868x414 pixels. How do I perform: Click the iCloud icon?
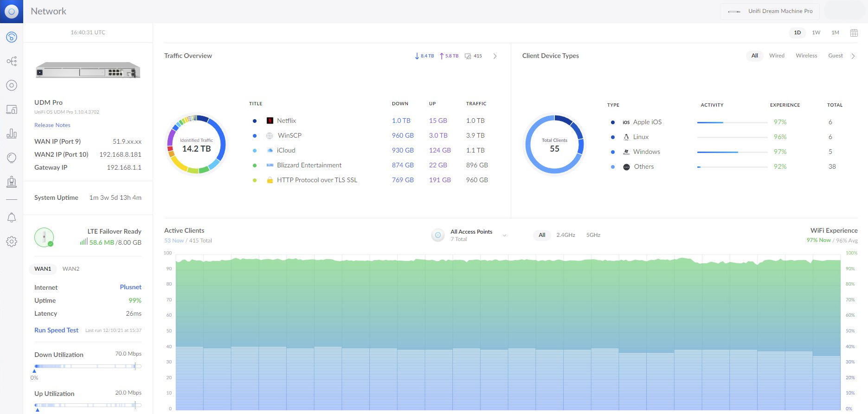[270, 150]
